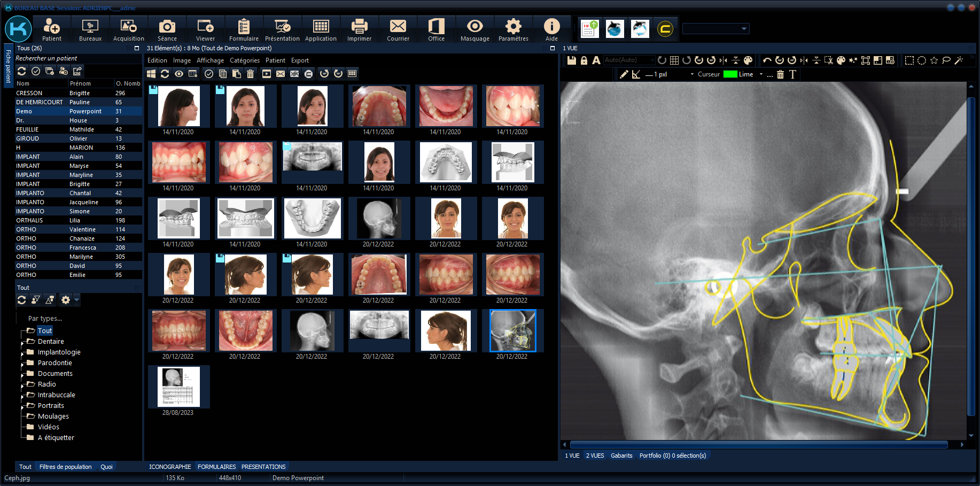Expand the Radio folder in types tree
980x486 pixels.
pos(23,385)
